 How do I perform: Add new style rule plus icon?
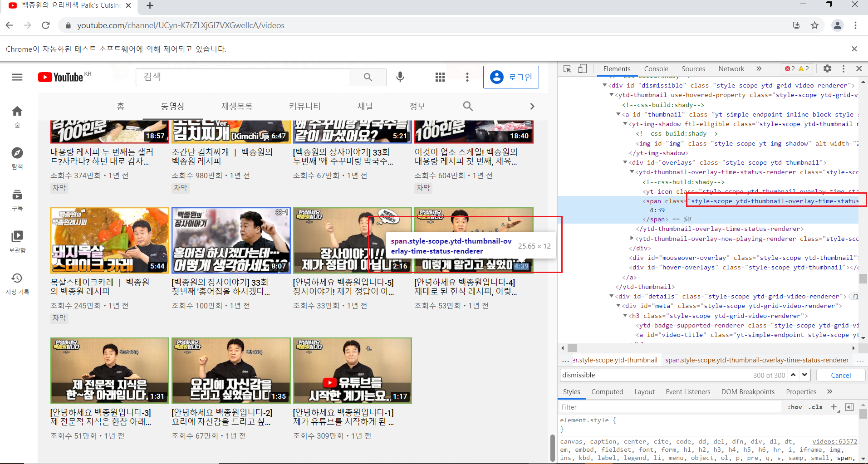click(834, 407)
